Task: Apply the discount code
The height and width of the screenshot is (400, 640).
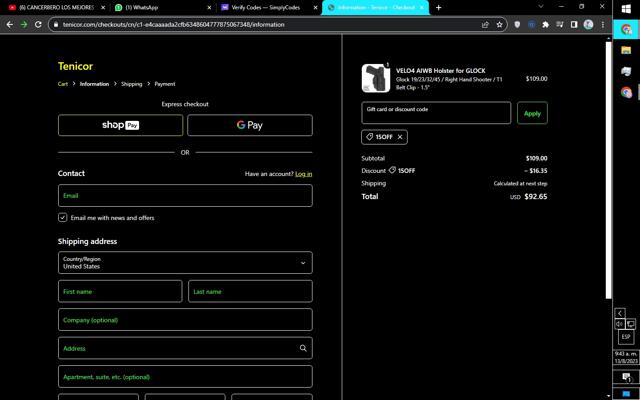Action: [x=532, y=113]
